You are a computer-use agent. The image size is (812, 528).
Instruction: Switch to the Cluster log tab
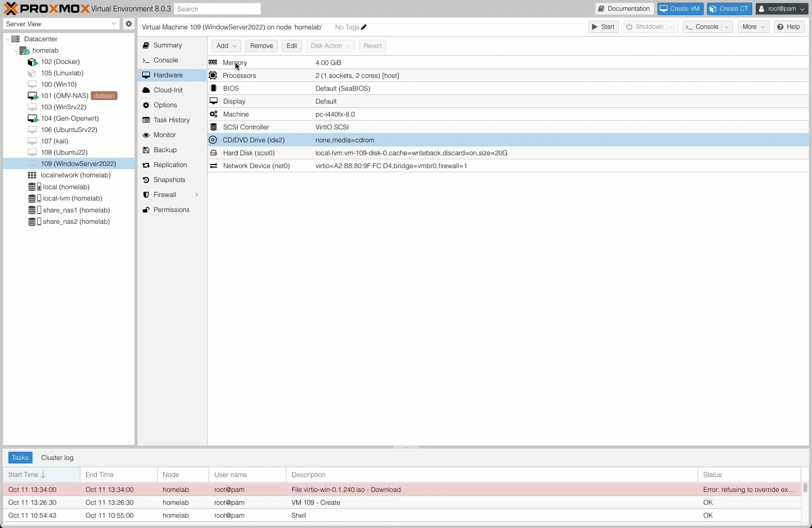click(x=57, y=458)
